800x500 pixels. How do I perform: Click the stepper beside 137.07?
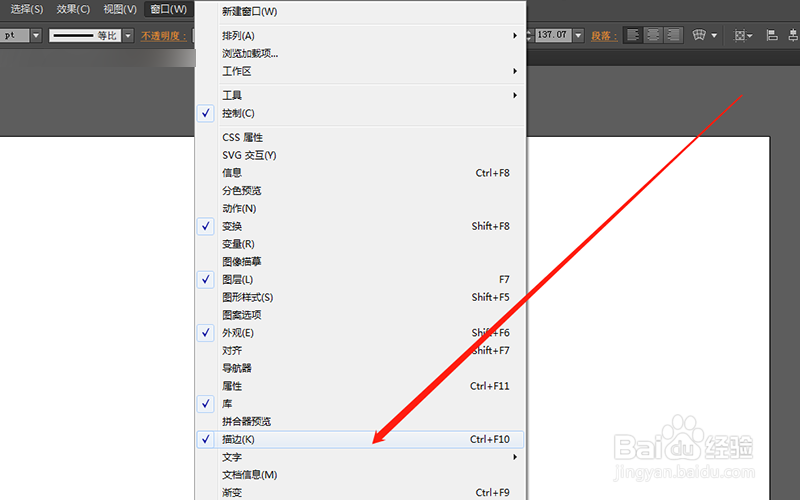(x=529, y=35)
